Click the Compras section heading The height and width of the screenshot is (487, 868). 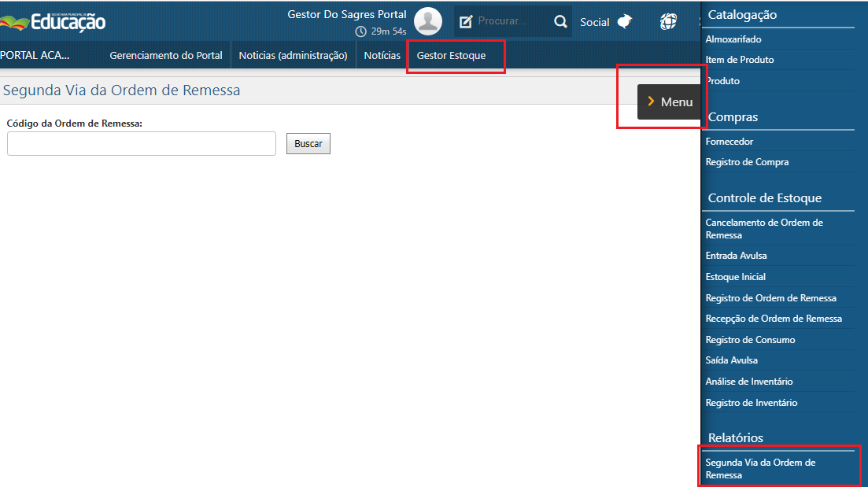(733, 117)
